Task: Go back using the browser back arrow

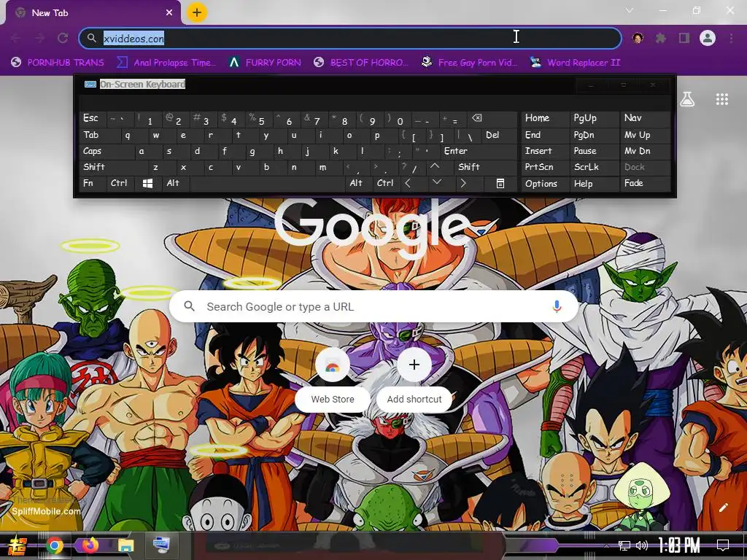Action: 15,38
